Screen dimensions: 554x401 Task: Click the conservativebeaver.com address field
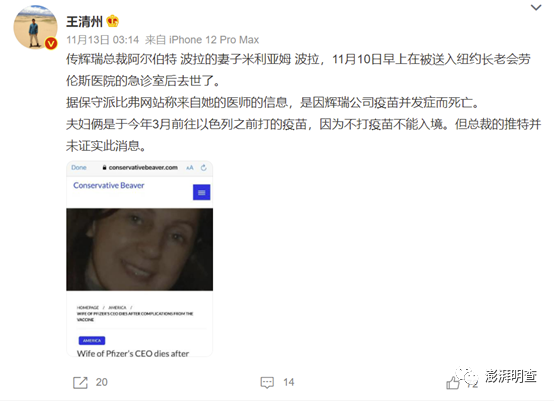pos(140,167)
